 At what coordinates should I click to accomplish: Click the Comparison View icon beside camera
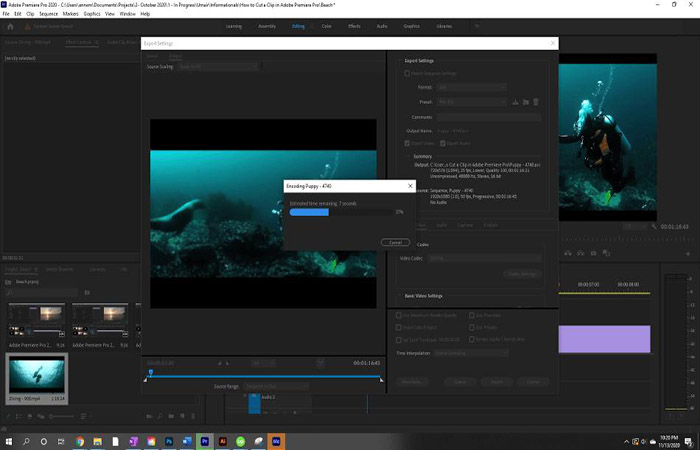[606, 253]
